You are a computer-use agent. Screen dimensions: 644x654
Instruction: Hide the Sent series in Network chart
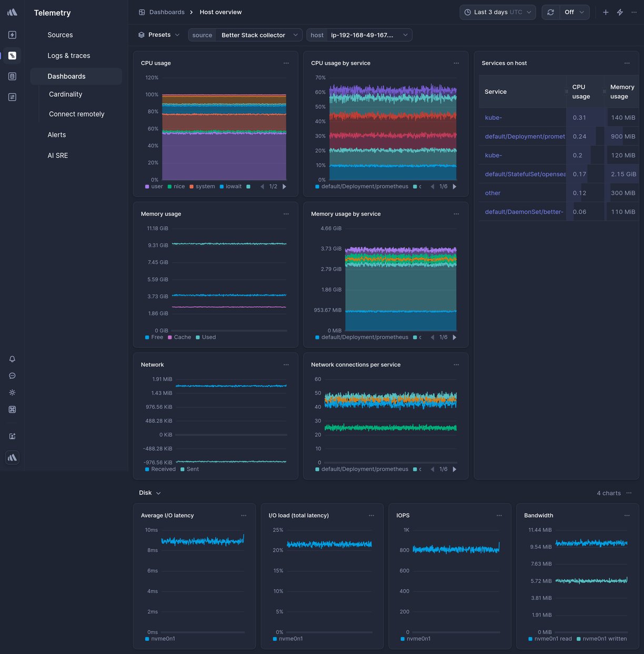click(189, 469)
